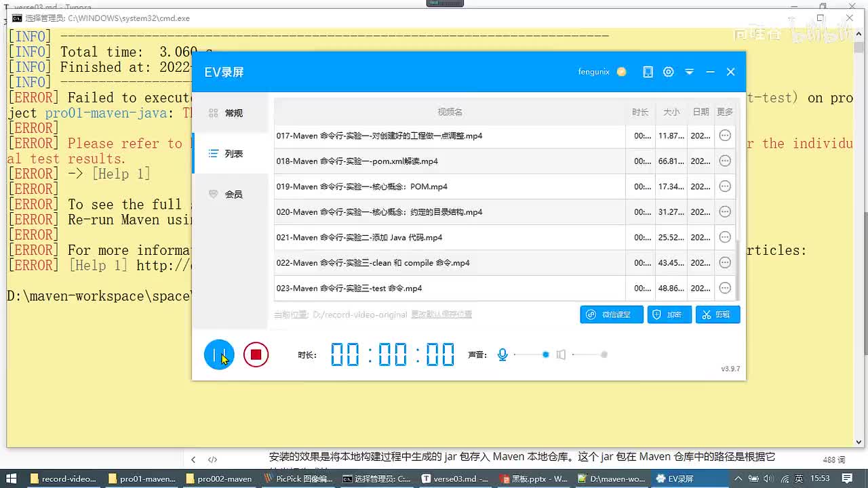Switch to D:\maven-wo taskbar item
The image size is (868, 488).
pyautogui.click(x=610, y=479)
